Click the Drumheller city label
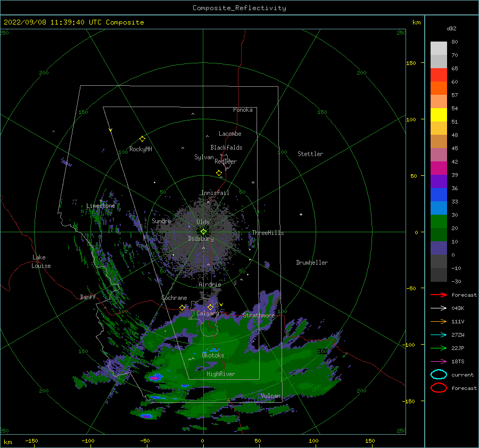Image resolution: width=479 pixels, height=448 pixels. tap(311, 263)
